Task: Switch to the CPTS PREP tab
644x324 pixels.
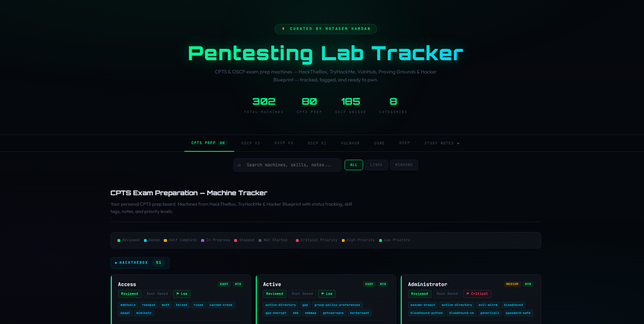Action: 209,143
